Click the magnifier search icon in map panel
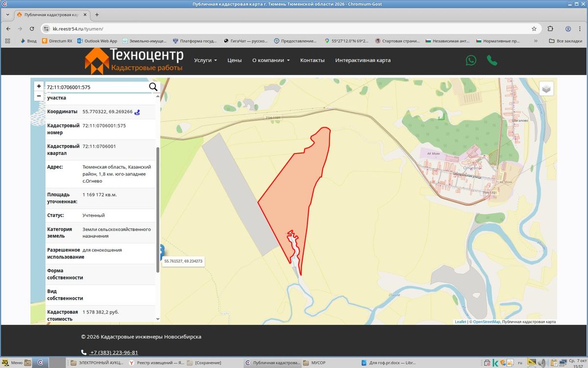Screen dimensions: 588x368 pos(153,87)
